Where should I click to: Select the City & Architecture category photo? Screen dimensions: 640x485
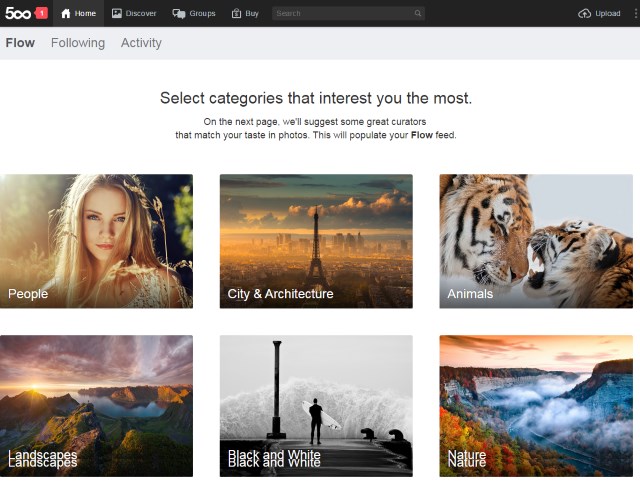click(x=316, y=241)
